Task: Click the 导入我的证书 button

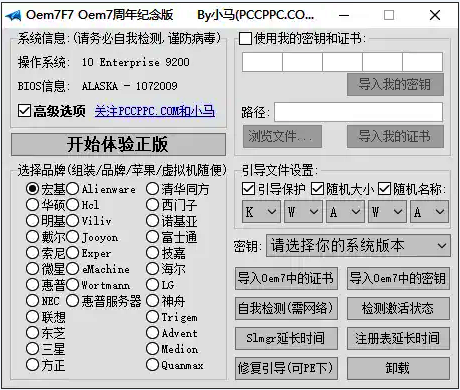Action: 395,136
